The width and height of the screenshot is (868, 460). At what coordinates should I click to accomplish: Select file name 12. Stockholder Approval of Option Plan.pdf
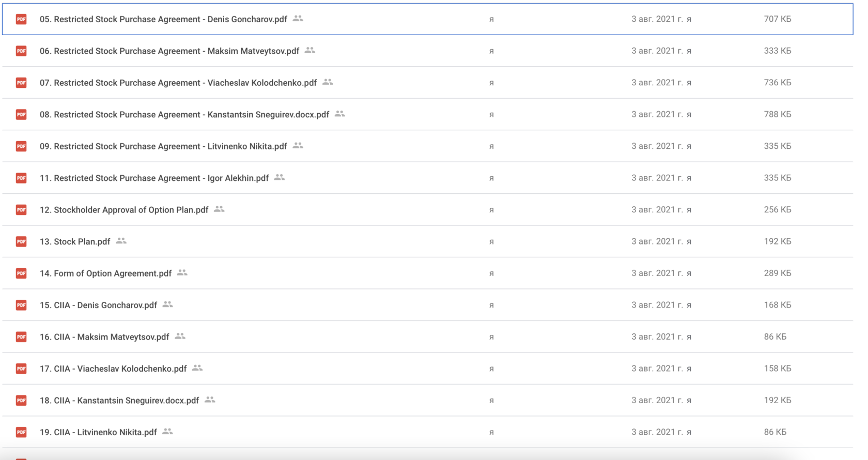coord(124,210)
